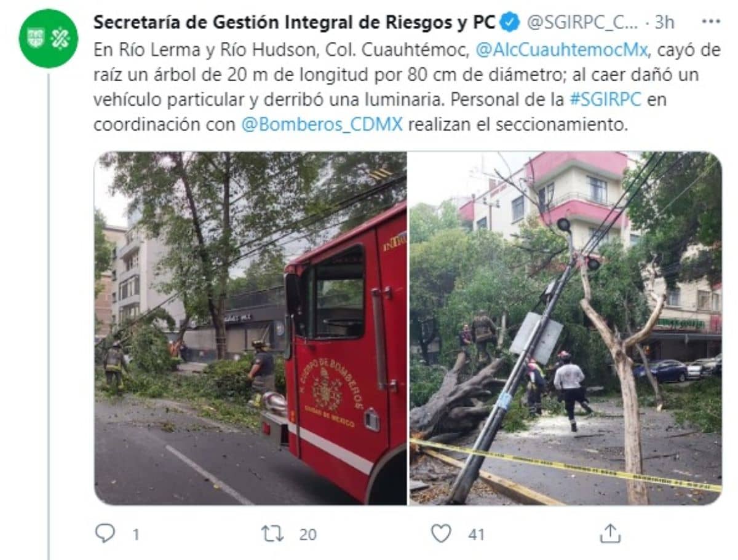Viewport: 738px width, 560px height.
Task: Click the 3h timestamp link
Action: (x=664, y=23)
